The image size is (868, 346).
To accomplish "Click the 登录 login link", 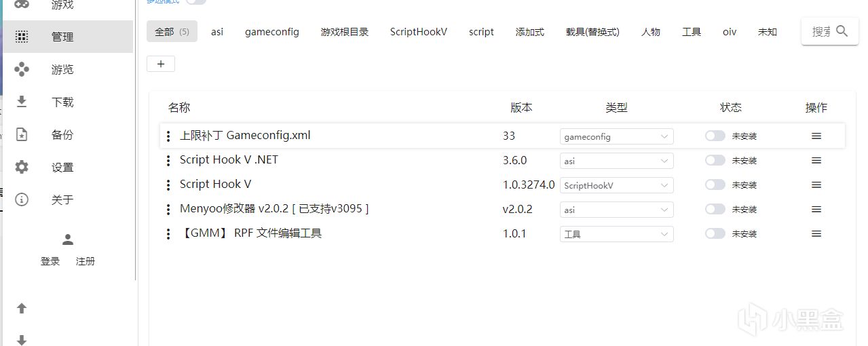I will tap(50, 261).
